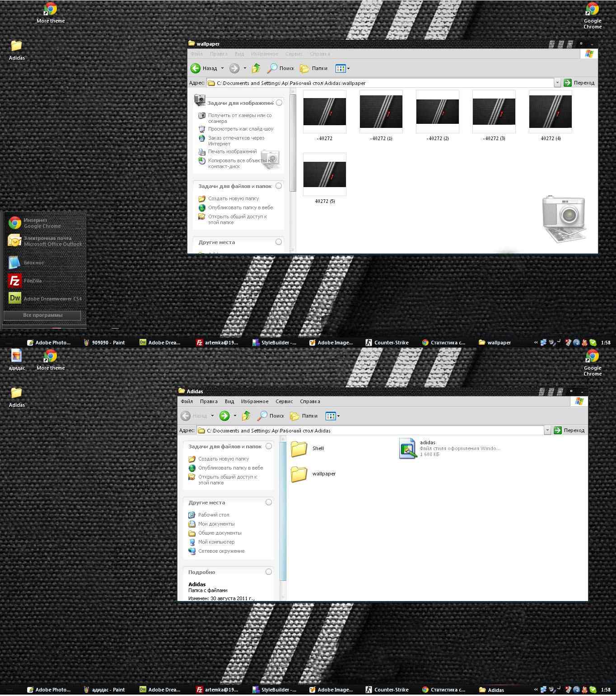This screenshot has height=696, width=616.
Task: Open Файл menu in Adidas window
Action: pyautogui.click(x=187, y=401)
